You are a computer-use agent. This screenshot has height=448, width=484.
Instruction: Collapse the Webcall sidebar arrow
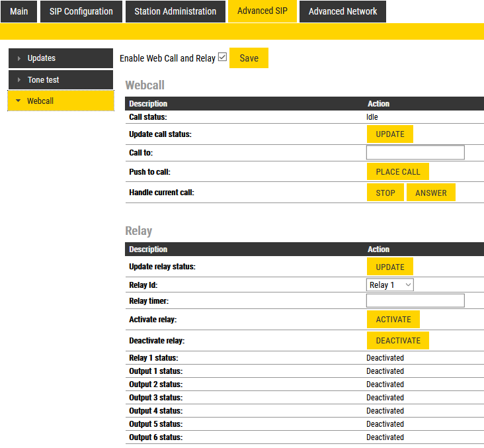18,101
